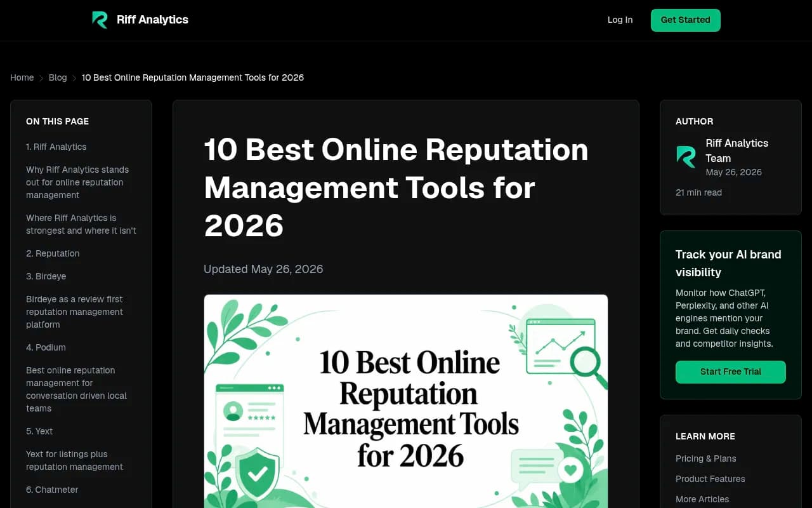Click the Riff Analytics Team author name
Screen dimensions: 812x508
click(737, 150)
